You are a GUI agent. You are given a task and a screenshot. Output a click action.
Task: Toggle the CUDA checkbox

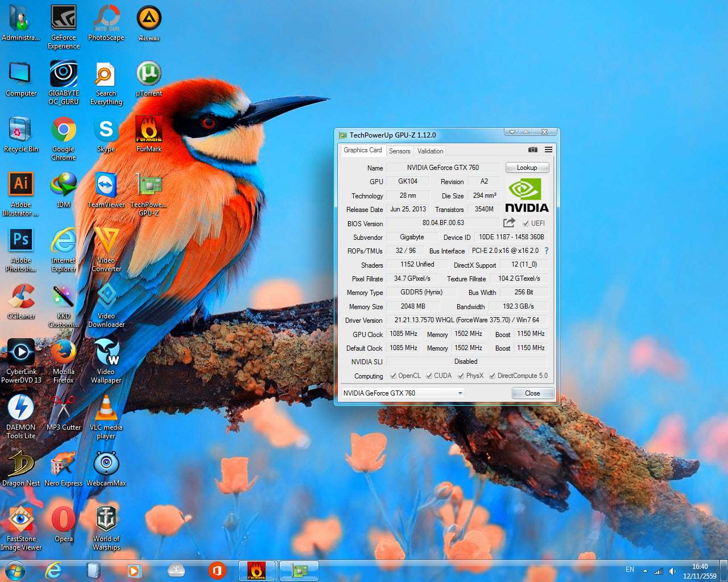429,376
